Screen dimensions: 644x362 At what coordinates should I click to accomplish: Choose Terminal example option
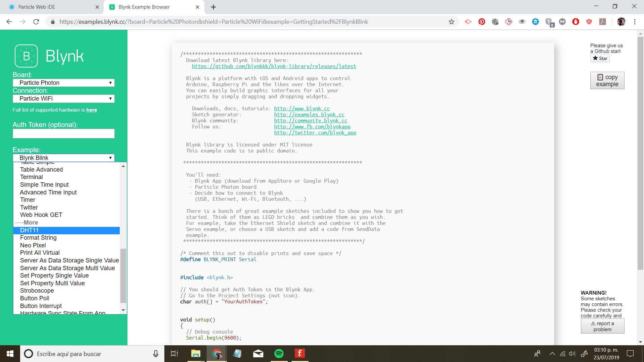66,177
